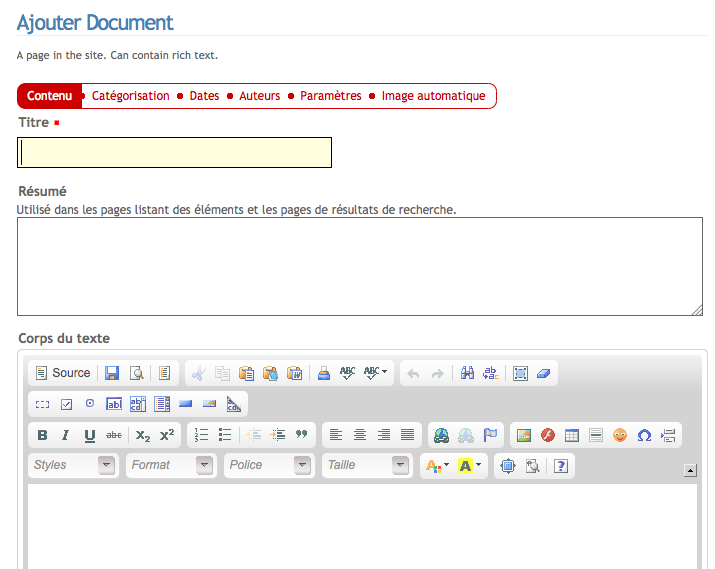Switch to the Catégorisation tab
The image size is (715, 569).
[x=131, y=96]
